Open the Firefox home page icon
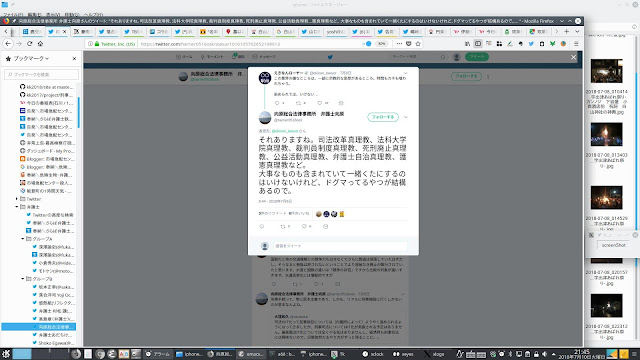Viewport: 640px width, 360px height. [40, 44]
